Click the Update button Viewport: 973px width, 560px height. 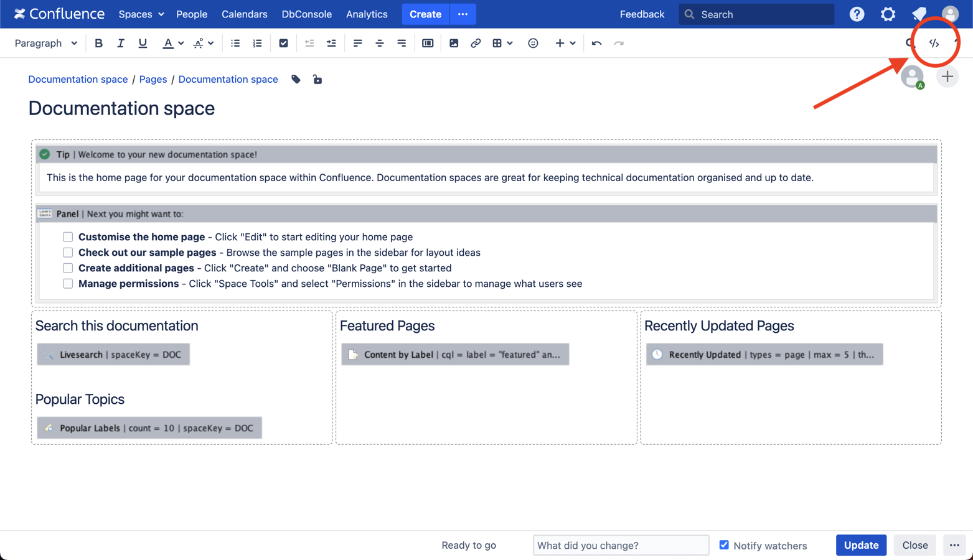[861, 545]
